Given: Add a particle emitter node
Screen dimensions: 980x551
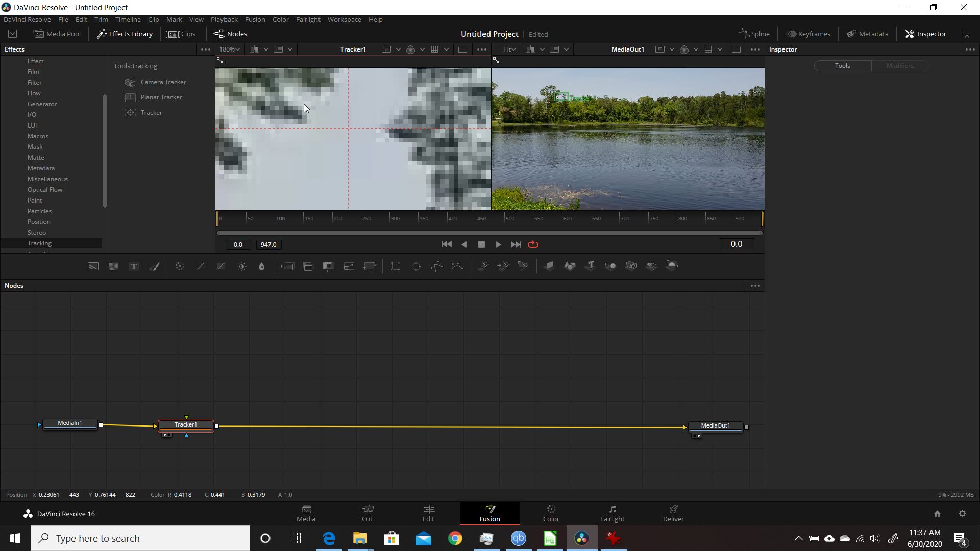Looking at the screenshot, I should [483, 266].
